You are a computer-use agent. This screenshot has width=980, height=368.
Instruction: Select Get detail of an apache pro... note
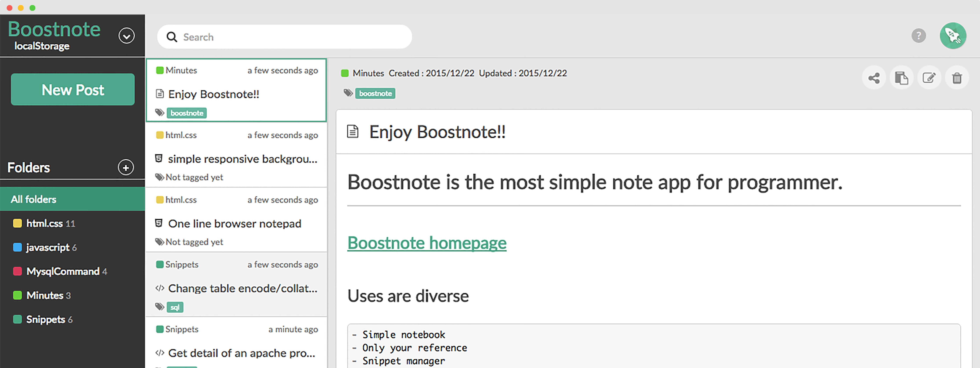click(236, 343)
